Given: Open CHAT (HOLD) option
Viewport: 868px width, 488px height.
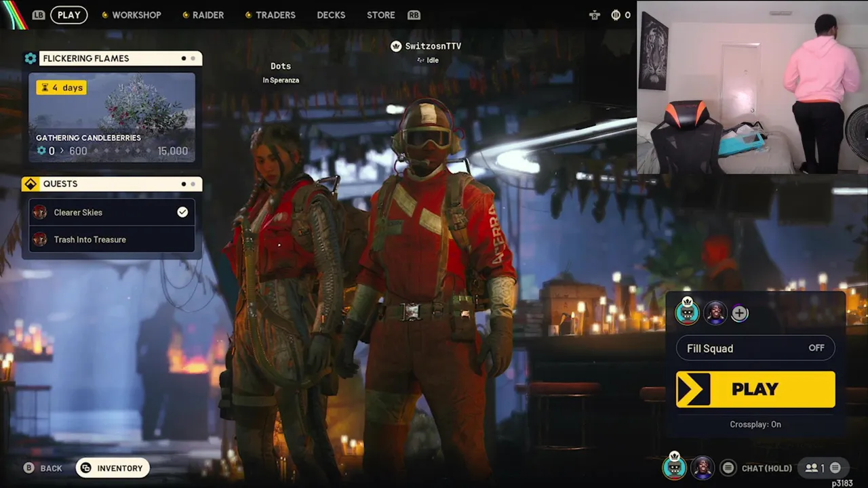Looking at the screenshot, I should [x=766, y=468].
